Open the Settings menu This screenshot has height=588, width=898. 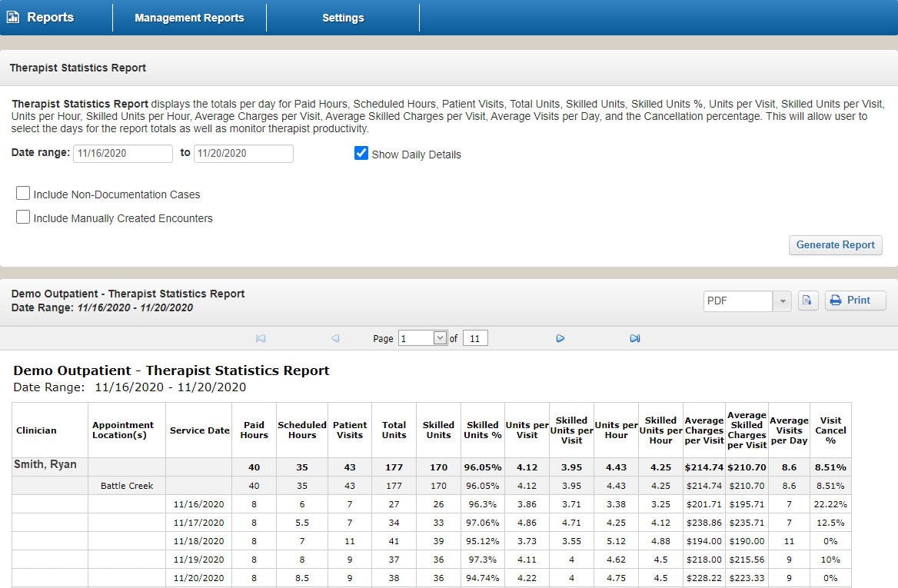point(342,18)
